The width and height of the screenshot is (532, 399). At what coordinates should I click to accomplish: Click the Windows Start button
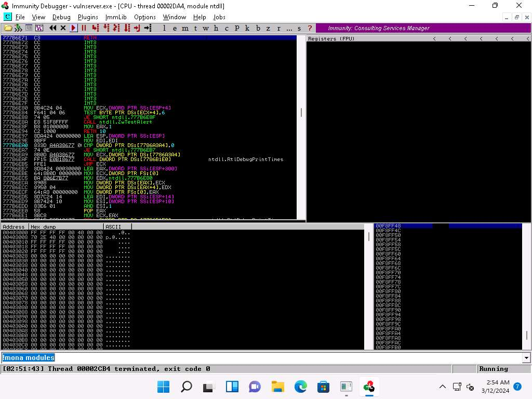163,387
